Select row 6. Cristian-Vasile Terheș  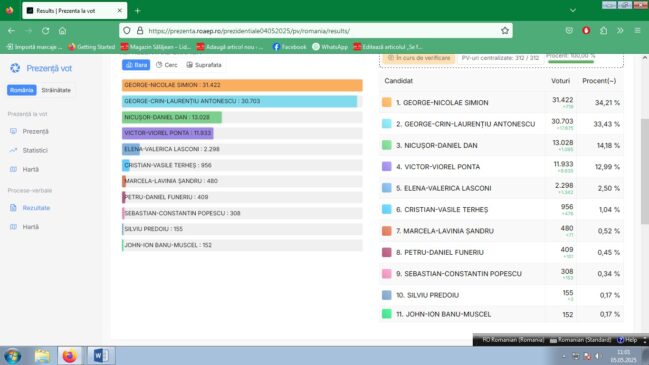[501, 209]
